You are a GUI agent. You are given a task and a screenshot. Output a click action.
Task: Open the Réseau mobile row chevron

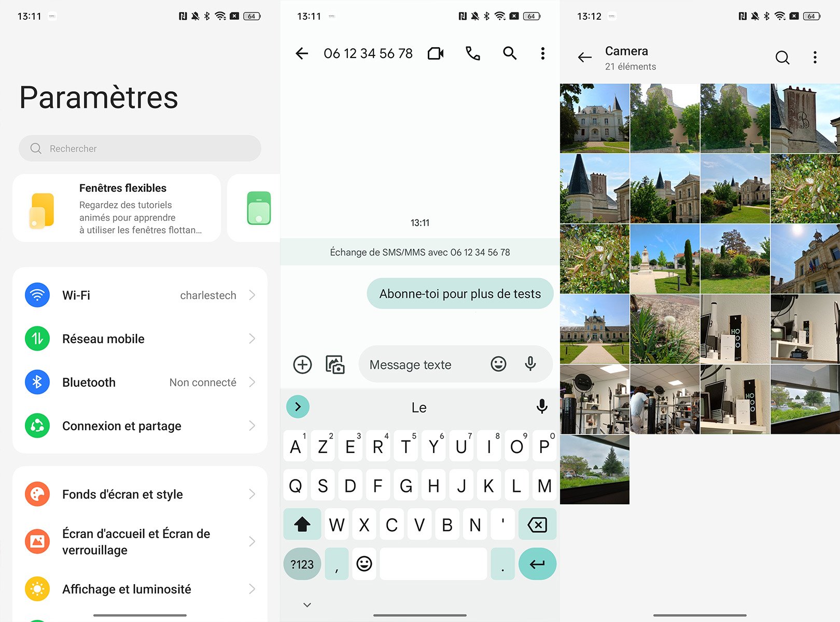click(252, 338)
